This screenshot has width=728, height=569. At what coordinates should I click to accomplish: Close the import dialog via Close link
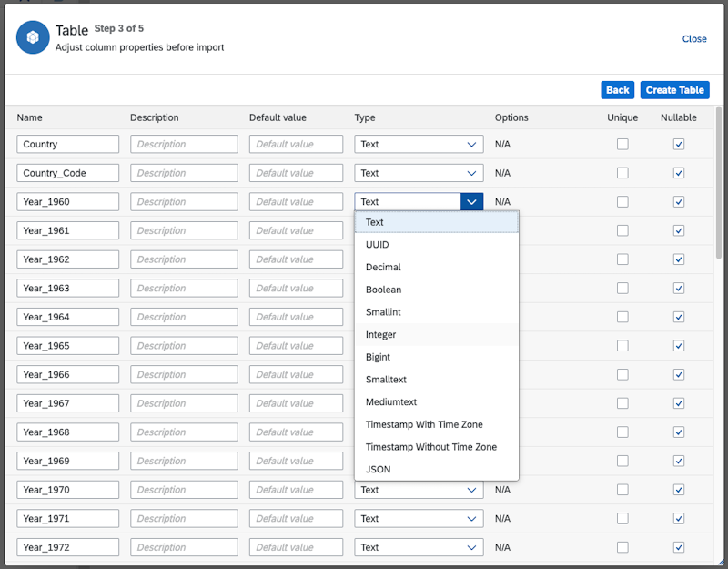tap(694, 39)
